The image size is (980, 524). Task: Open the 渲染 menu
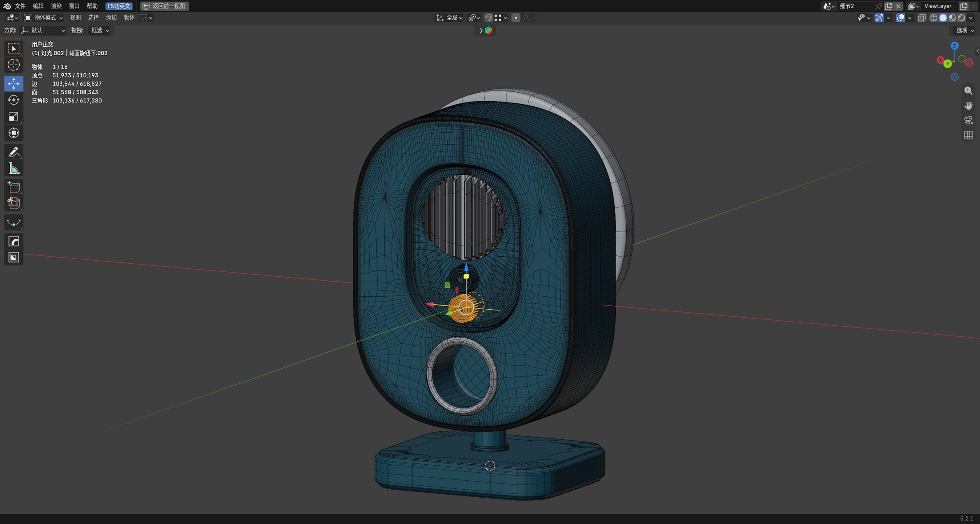pos(56,6)
